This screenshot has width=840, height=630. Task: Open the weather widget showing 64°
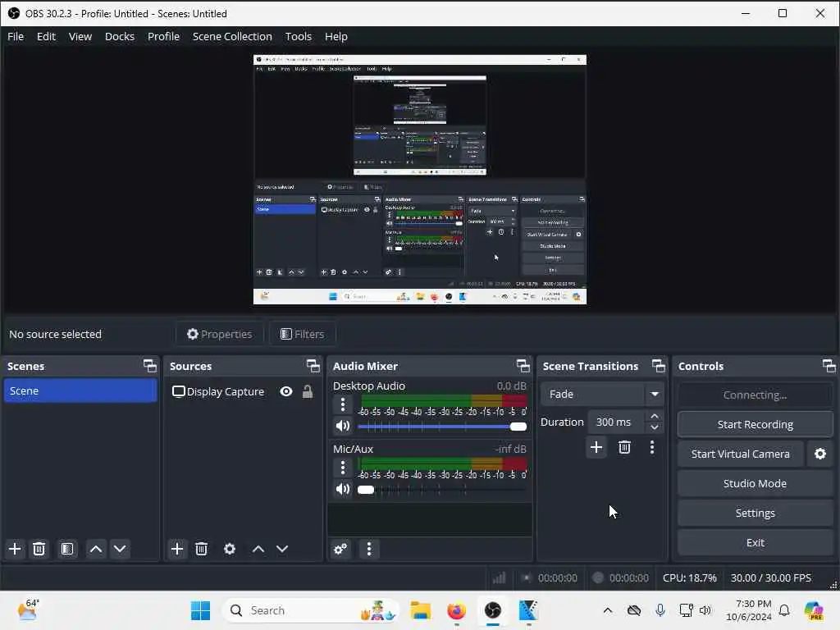click(28, 610)
